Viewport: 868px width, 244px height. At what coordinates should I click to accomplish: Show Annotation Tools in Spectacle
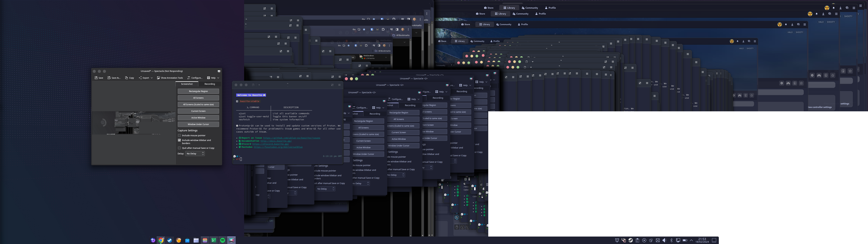point(170,78)
